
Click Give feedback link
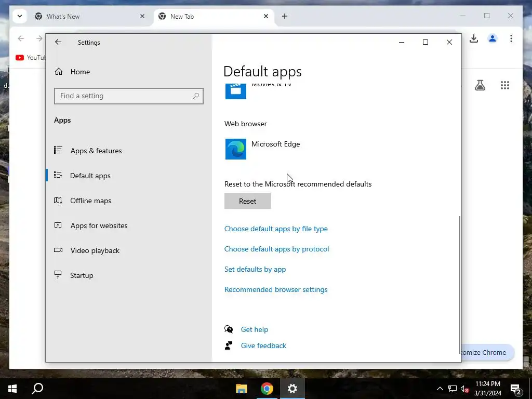tap(263, 345)
